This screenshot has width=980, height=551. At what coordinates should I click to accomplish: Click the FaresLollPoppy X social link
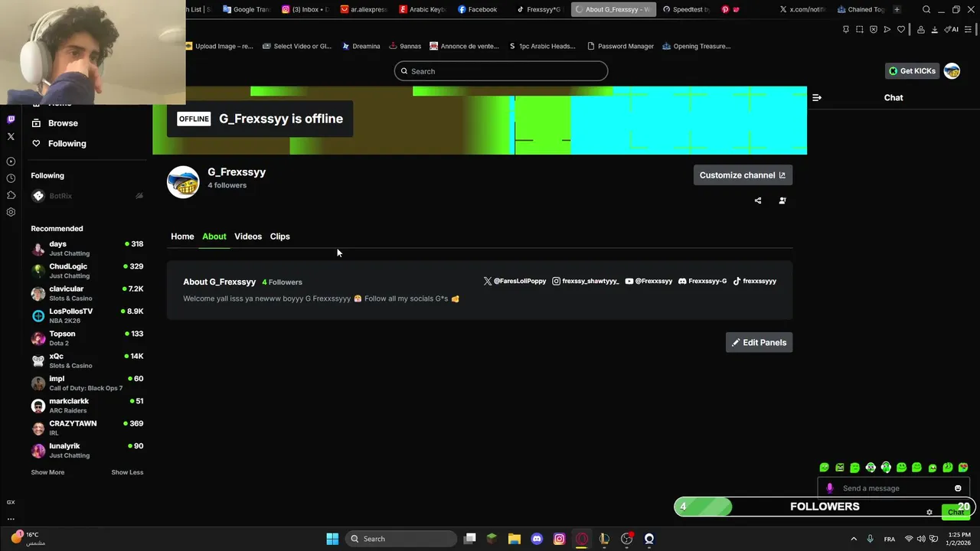tap(514, 281)
